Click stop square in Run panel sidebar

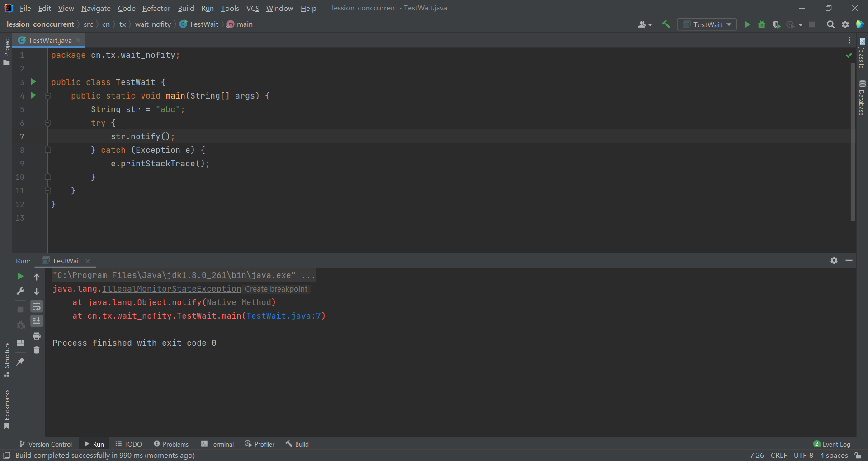[20, 310]
